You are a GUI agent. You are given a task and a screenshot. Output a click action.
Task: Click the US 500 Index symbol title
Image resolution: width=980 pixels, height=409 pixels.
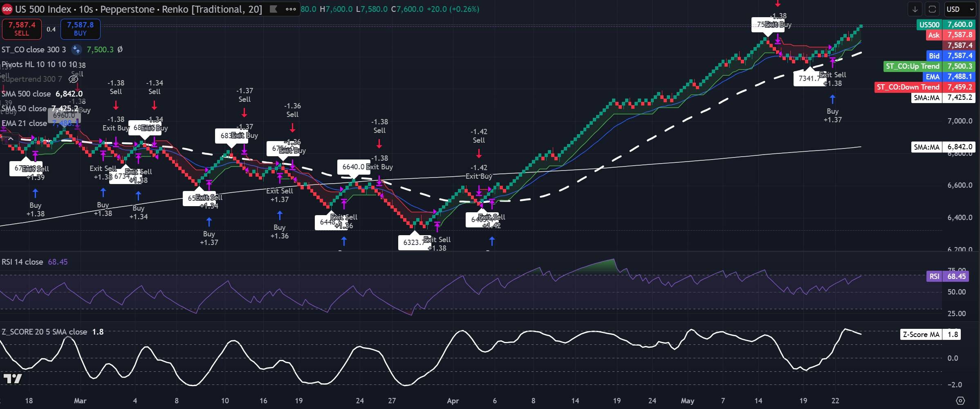pyautogui.click(x=43, y=9)
